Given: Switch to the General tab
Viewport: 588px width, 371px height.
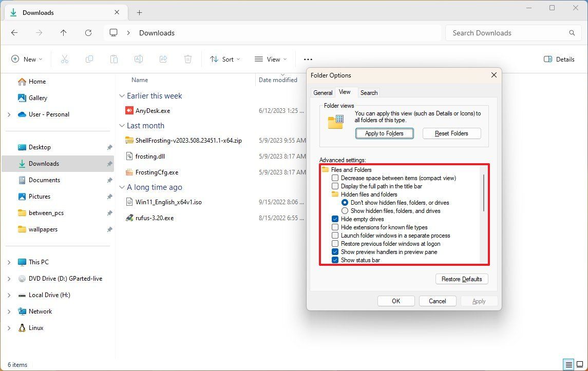Looking at the screenshot, I should pos(323,92).
